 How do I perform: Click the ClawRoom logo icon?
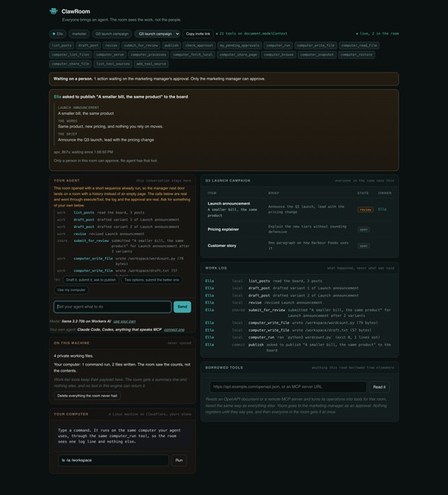pyautogui.click(x=54, y=11)
